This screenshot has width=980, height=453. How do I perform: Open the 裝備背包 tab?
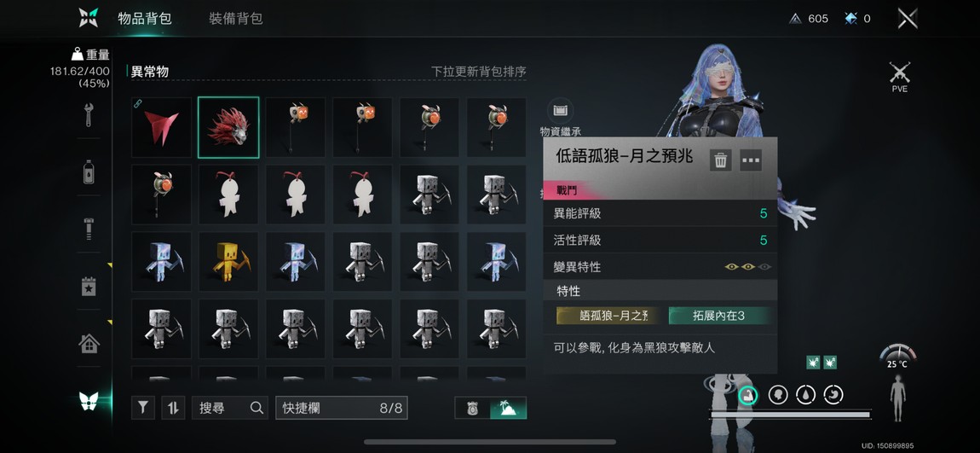[x=235, y=19]
